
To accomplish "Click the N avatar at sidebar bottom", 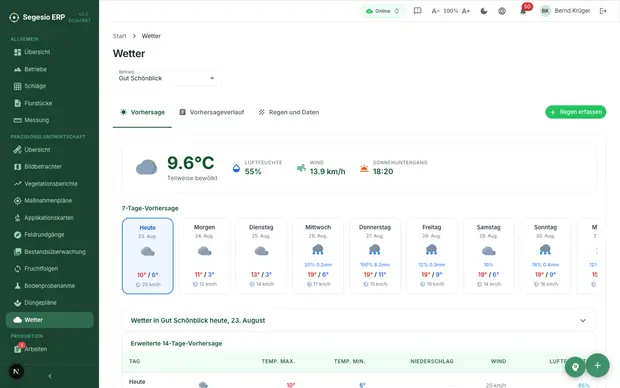I will 16,371.
